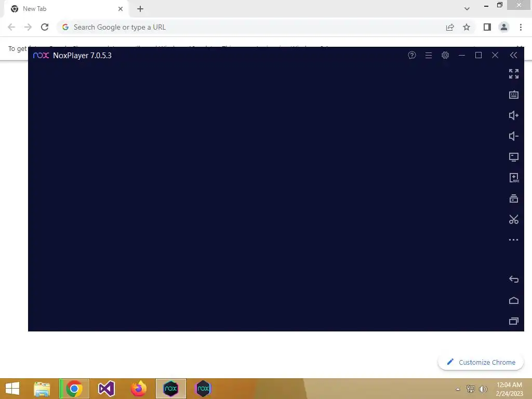Open NoxPlayer keyboard mapping tool

pyautogui.click(x=514, y=95)
